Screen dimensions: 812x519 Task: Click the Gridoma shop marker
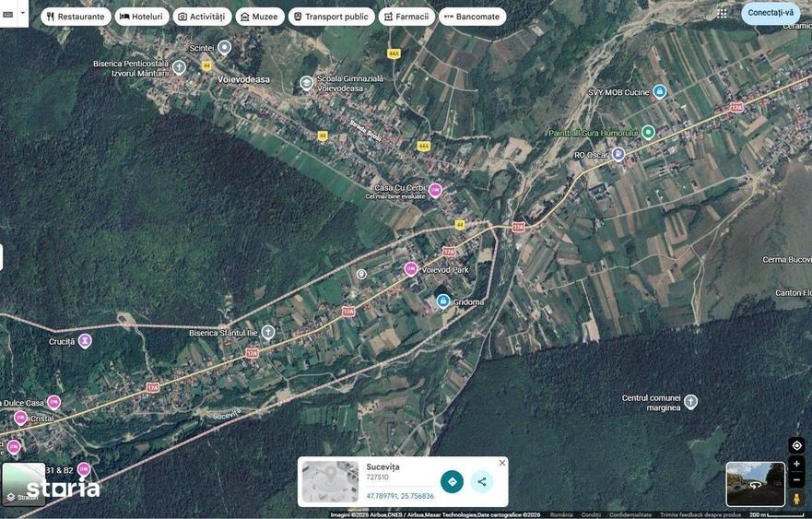[x=442, y=301]
